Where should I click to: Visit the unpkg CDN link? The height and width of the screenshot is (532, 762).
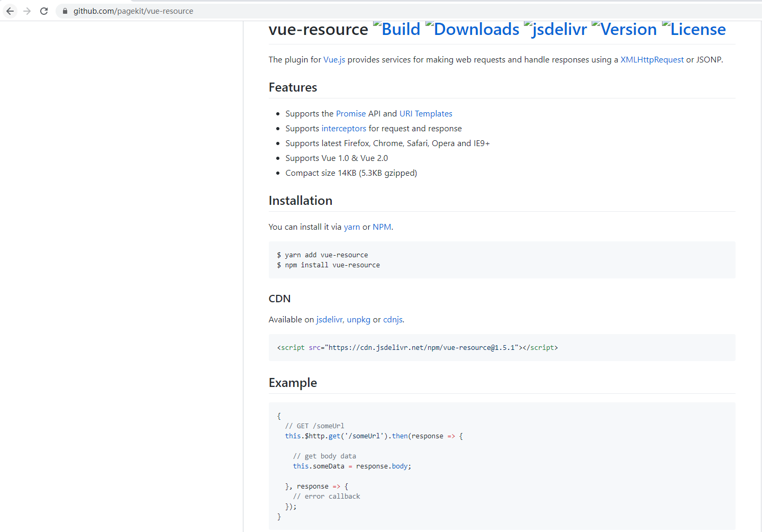(359, 320)
